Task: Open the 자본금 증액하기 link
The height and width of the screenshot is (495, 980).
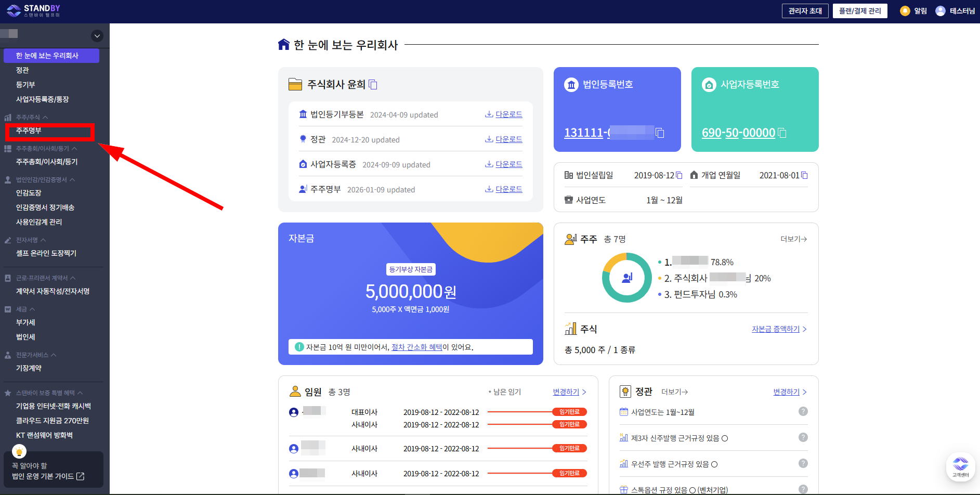Action: (x=775, y=329)
